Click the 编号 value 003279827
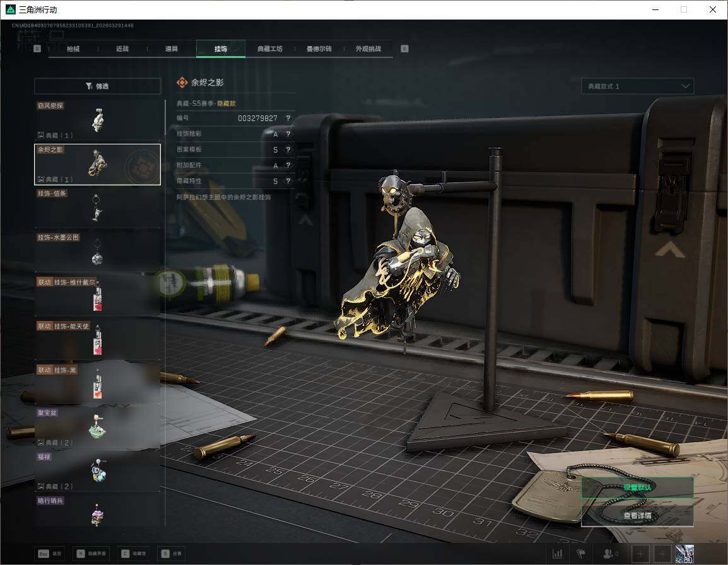The height and width of the screenshot is (565, 728). tap(257, 119)
